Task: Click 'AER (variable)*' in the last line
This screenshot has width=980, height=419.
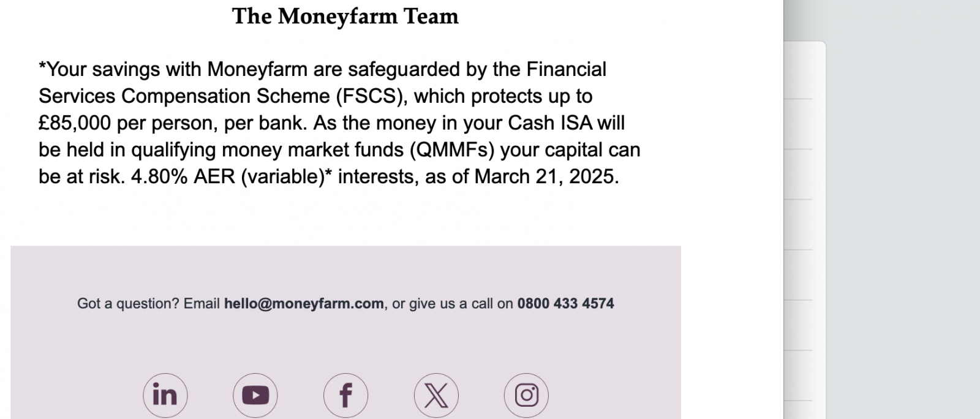Action: click(x=263, y=177)
